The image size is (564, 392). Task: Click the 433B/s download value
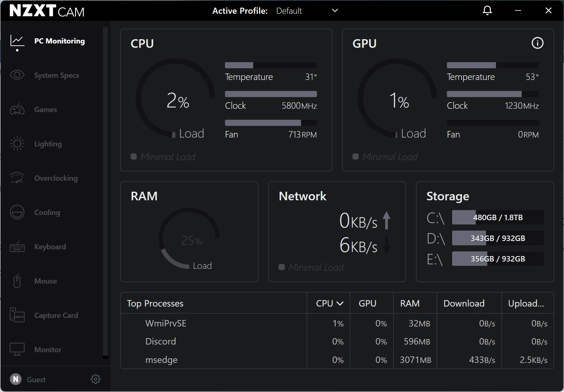click(482, 360)
